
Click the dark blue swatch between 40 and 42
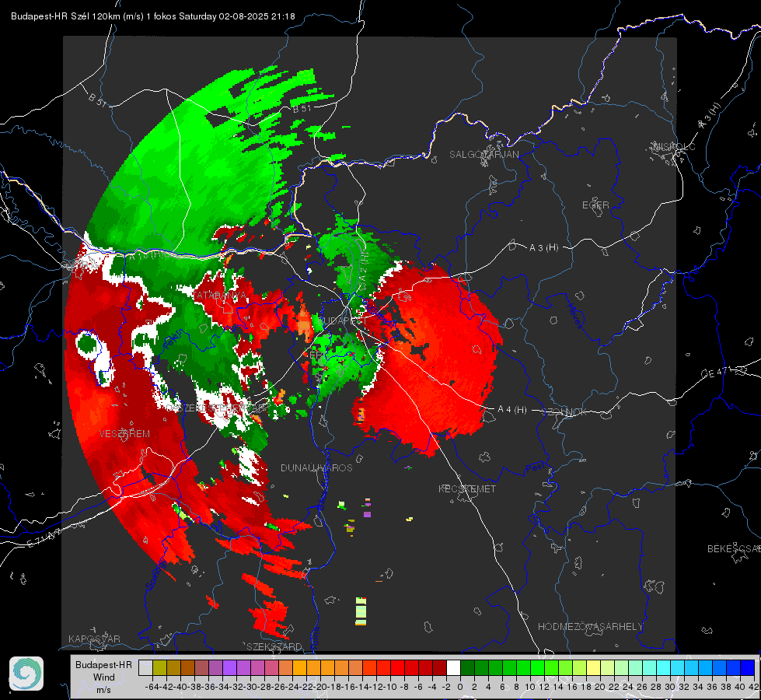(x=747, y=667)
